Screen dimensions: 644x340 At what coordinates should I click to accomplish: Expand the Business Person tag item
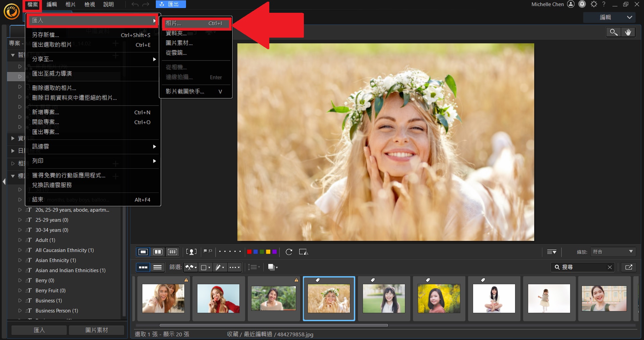(x=20, y=311)
